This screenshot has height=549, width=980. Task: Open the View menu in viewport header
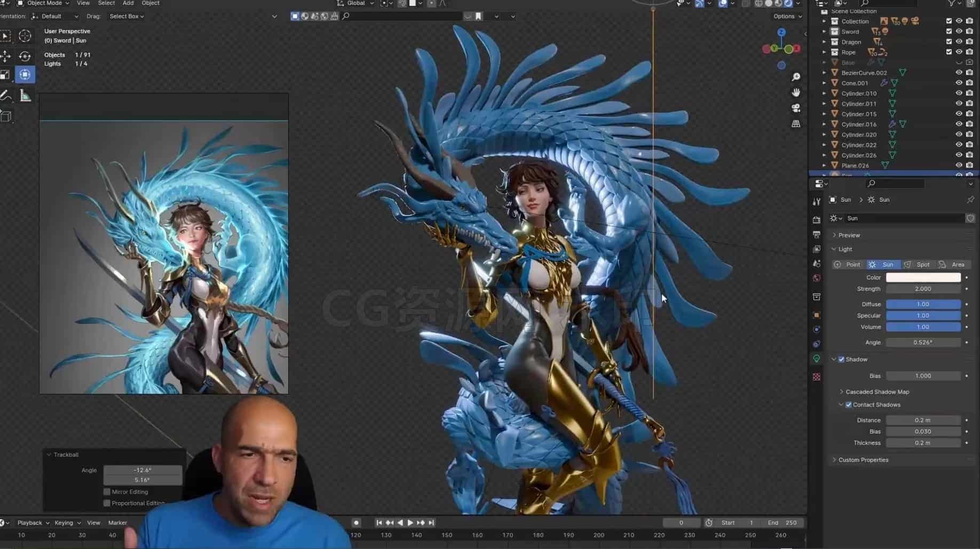point(83,3)
